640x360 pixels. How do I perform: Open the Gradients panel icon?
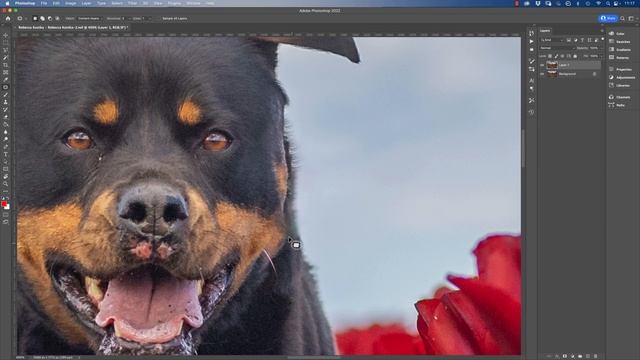click(x=611, y=49)
